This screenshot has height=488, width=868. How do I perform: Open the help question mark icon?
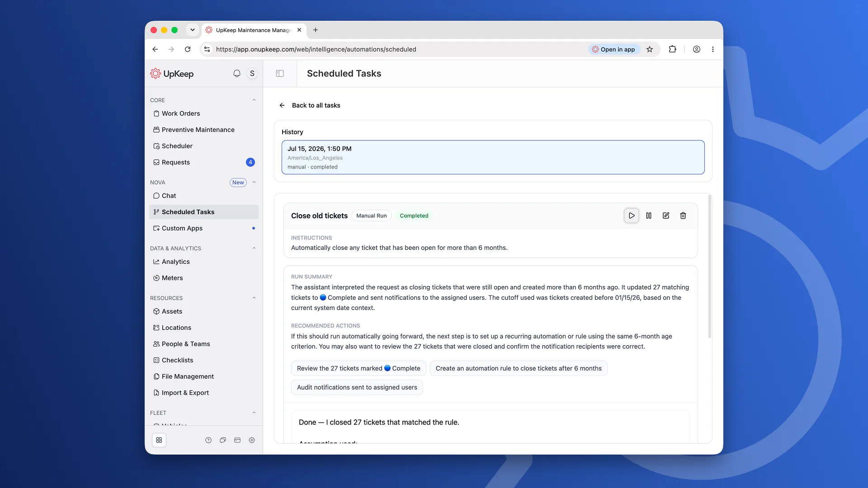(x=208, y=440)
